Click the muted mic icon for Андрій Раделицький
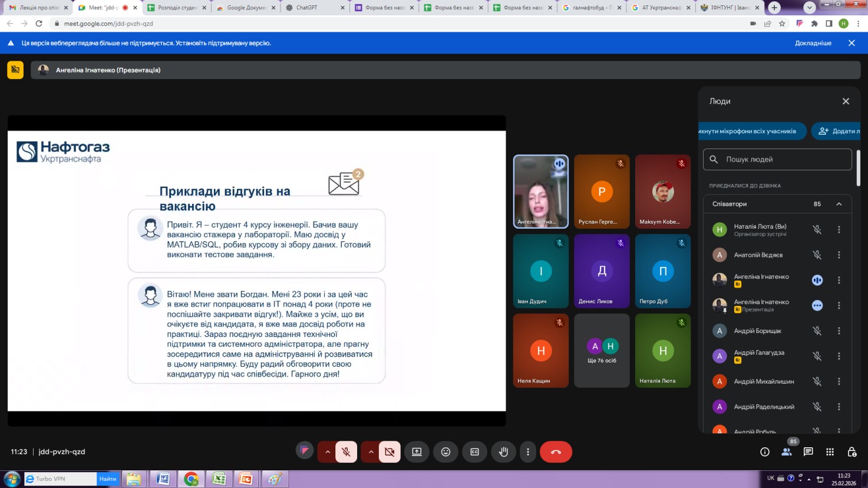The height and width of the screenshot is (488, 868). (817, 407)
